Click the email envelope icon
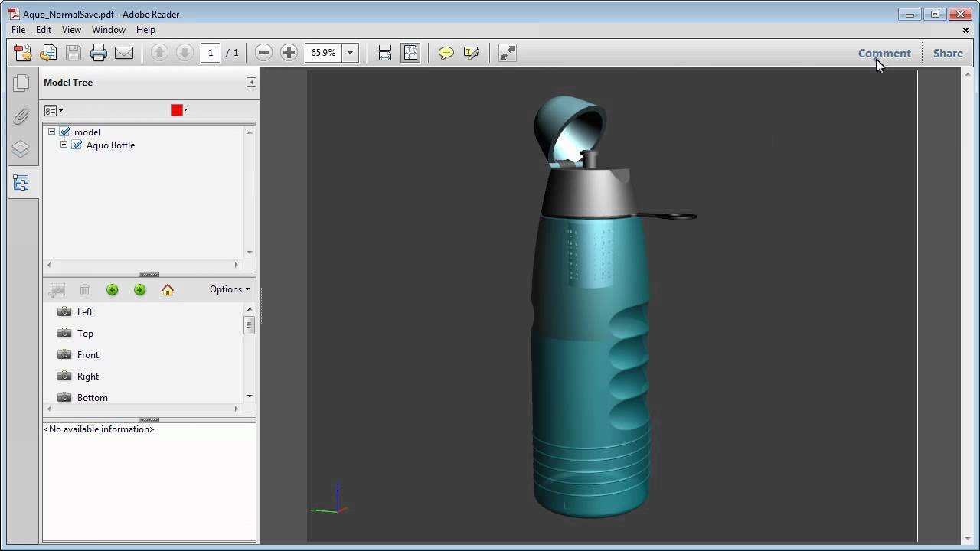Image resolution: width=980 pixels, height=551 pixels. [x=124, y=53]
